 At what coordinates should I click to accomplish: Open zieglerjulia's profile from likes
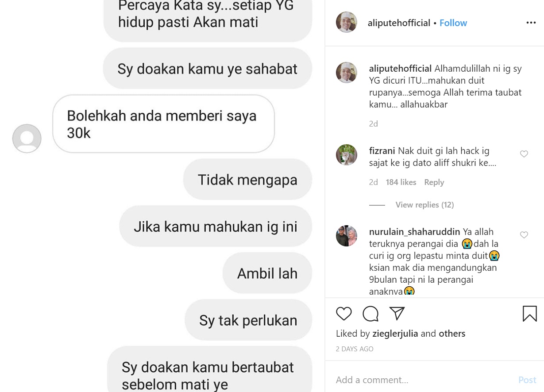[395, 334]
